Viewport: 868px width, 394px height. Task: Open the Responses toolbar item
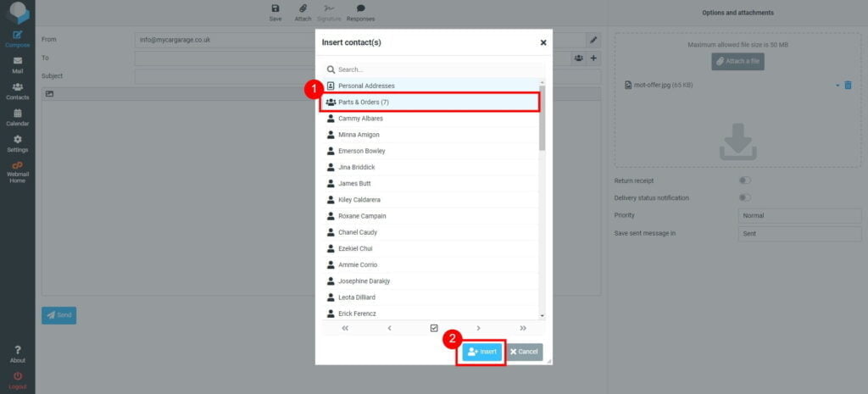pos(360,13)
